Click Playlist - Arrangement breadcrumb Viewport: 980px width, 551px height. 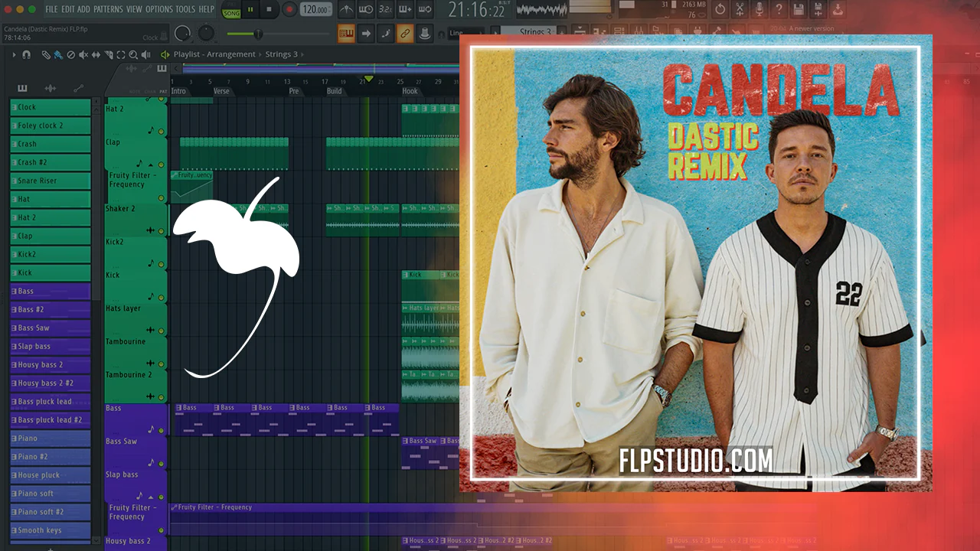pyautogui.click(x=214, y=54)
